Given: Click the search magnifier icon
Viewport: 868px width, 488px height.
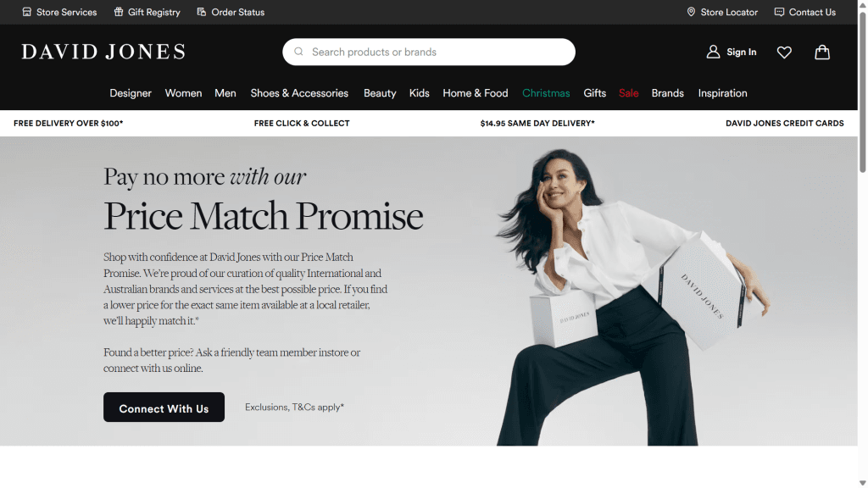Looking at the screenshot, I should 298,52.
